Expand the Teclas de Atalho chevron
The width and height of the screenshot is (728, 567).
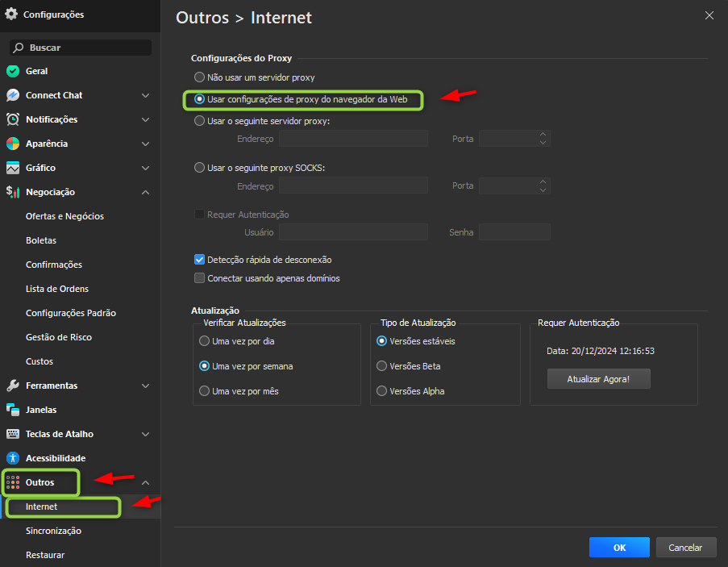point(145,434)
